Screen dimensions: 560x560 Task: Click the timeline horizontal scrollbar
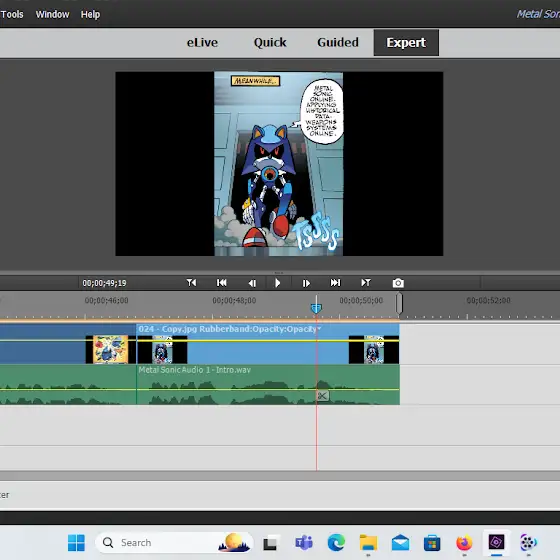pyautogui.click(x=280, y=476)
